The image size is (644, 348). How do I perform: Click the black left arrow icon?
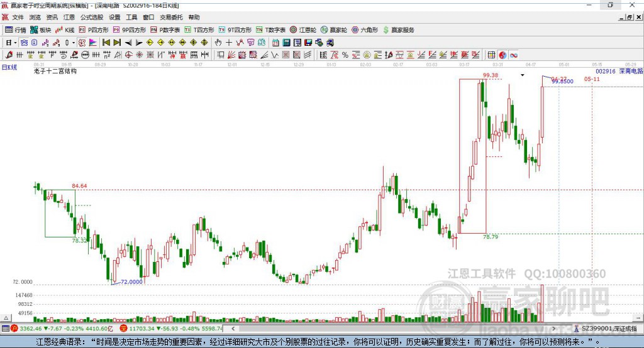pyautogui.click(x=128, y=43)
